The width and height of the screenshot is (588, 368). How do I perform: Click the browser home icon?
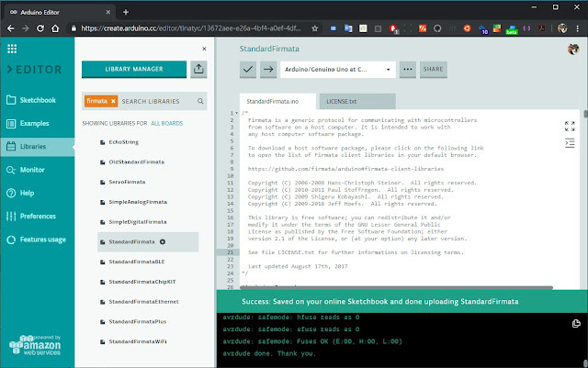[x=55, y=28]
